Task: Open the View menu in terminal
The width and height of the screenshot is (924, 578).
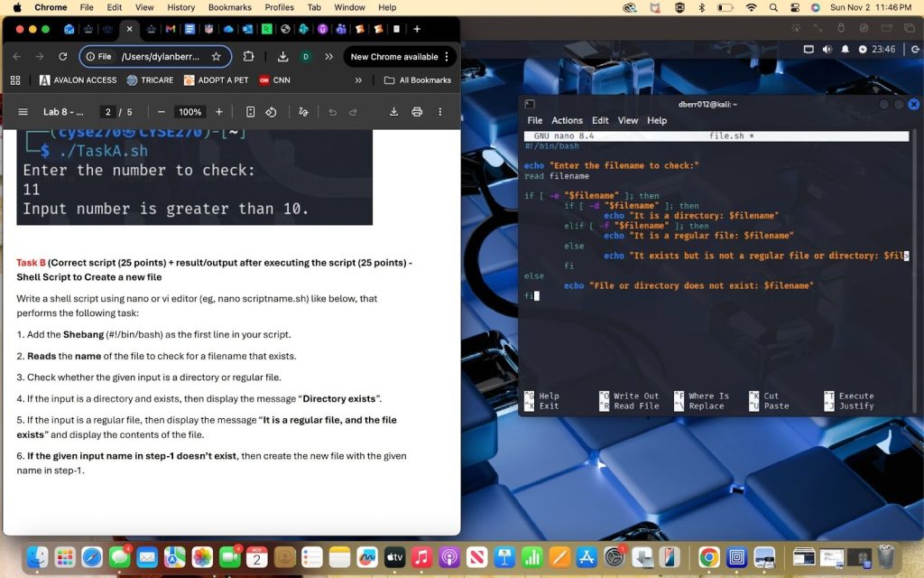Action: tap(628, 120)
